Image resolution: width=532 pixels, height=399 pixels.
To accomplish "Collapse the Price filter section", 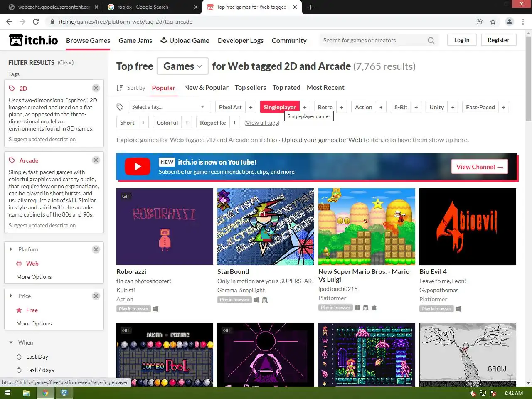I will point(11,296).
